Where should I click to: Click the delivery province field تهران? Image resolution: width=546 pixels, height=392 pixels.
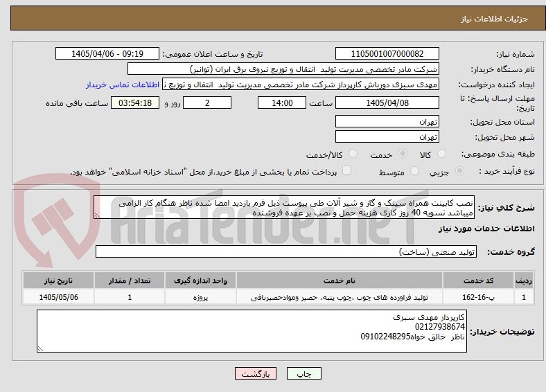[387, 121]
